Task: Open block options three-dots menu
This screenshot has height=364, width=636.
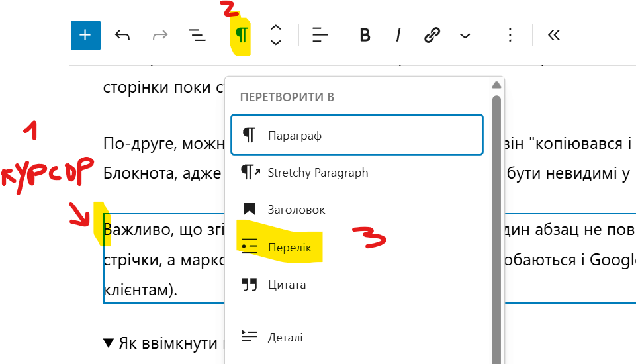Action: point(510,35)
